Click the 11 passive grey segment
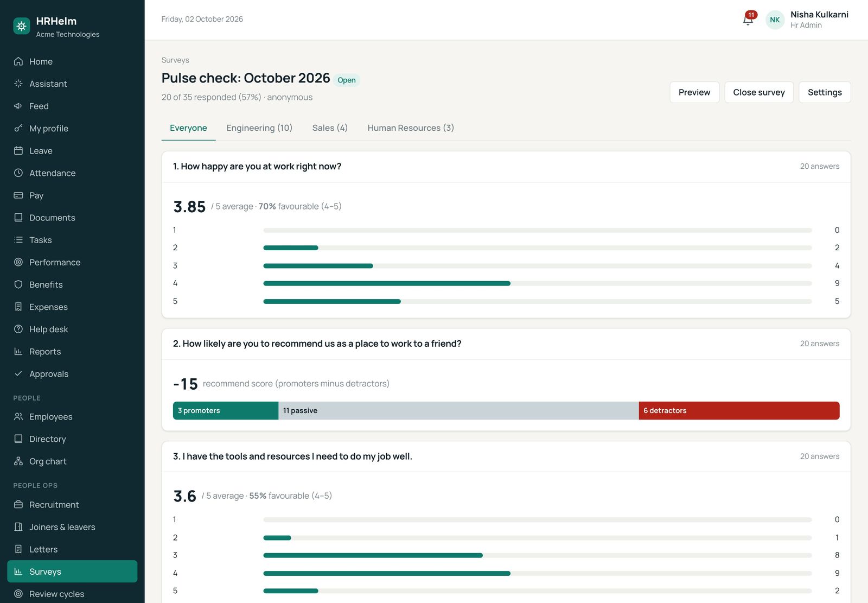This screenshot has width=868, height=603. click(458, 411)
